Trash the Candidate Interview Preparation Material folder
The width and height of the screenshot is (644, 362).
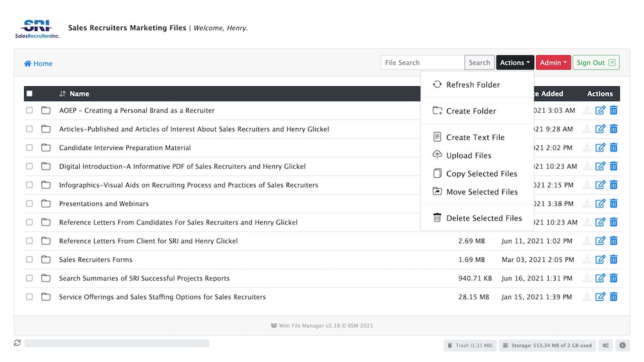pyautogui.click(x=614, y=148)
